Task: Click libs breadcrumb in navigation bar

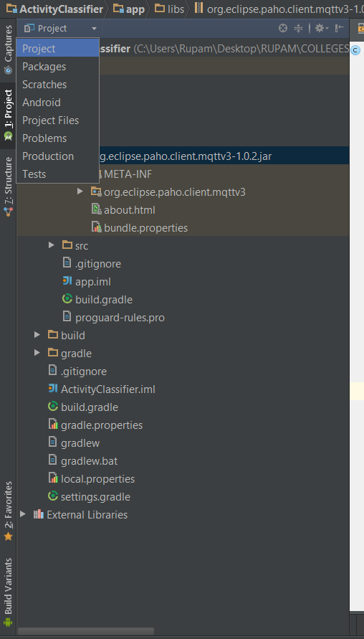Action: click(x=171, y=9)
